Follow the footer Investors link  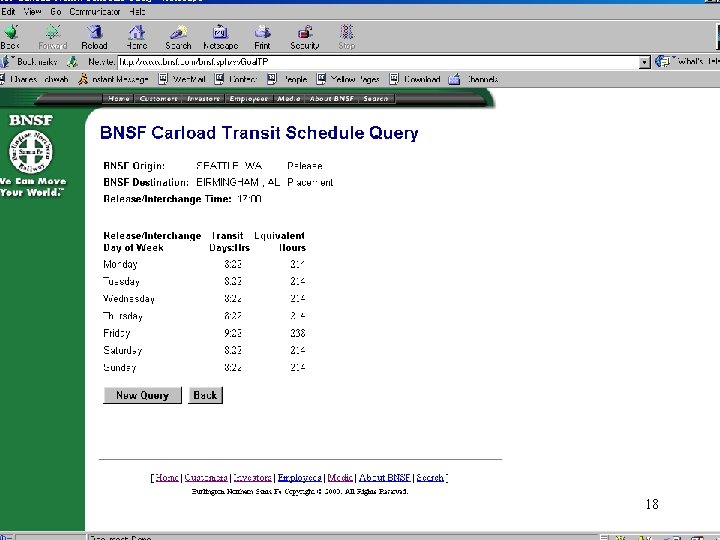253,478
